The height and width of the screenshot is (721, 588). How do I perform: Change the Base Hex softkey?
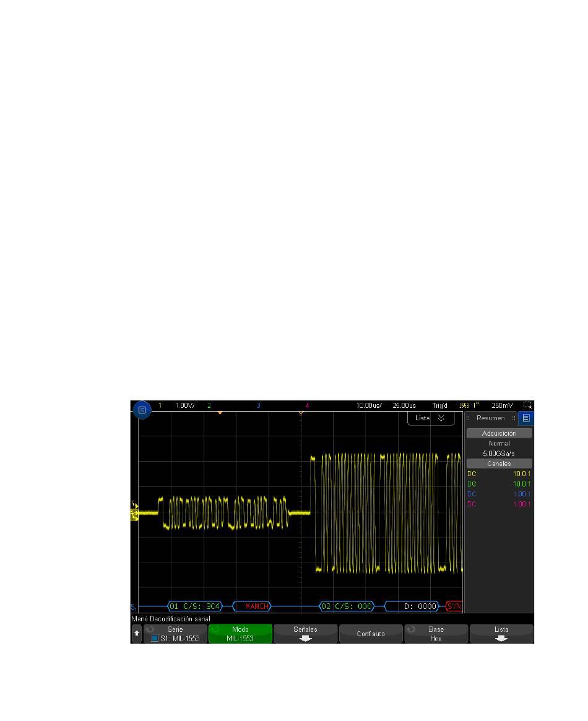point(436,634)
